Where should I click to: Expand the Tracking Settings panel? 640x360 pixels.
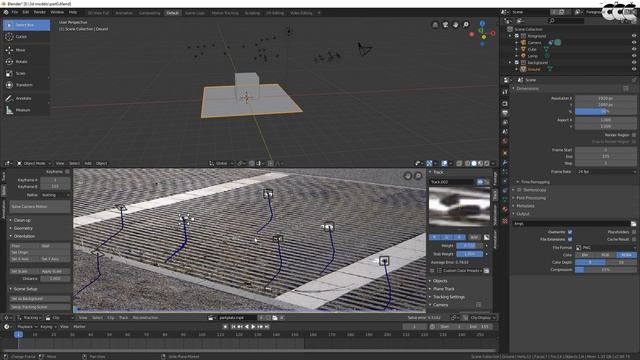[448, 297]
